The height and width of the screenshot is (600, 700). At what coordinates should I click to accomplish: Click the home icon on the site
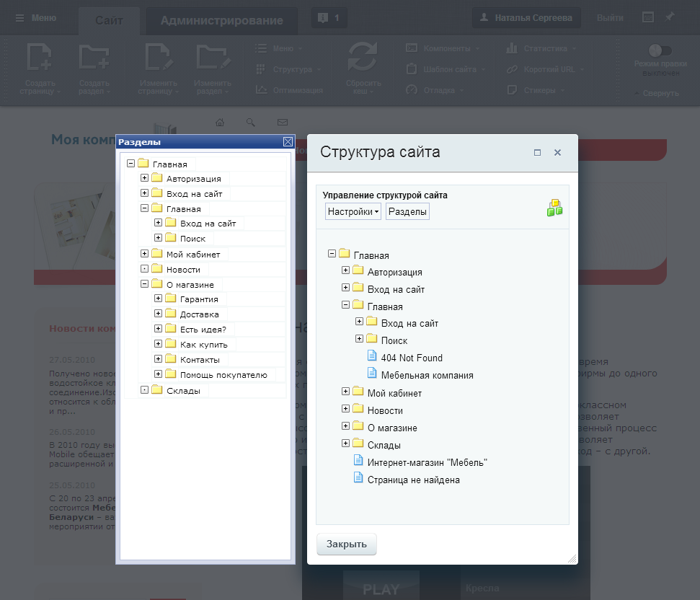click(x=221, y=122)
